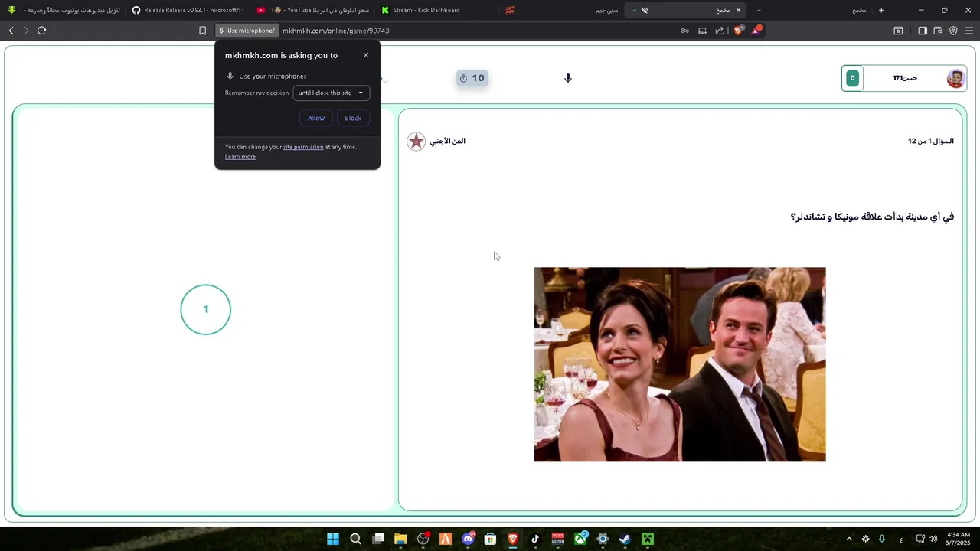This screenshot has height=551, width=980.
Task: Open the site permission link
Action: pos(303,147)
